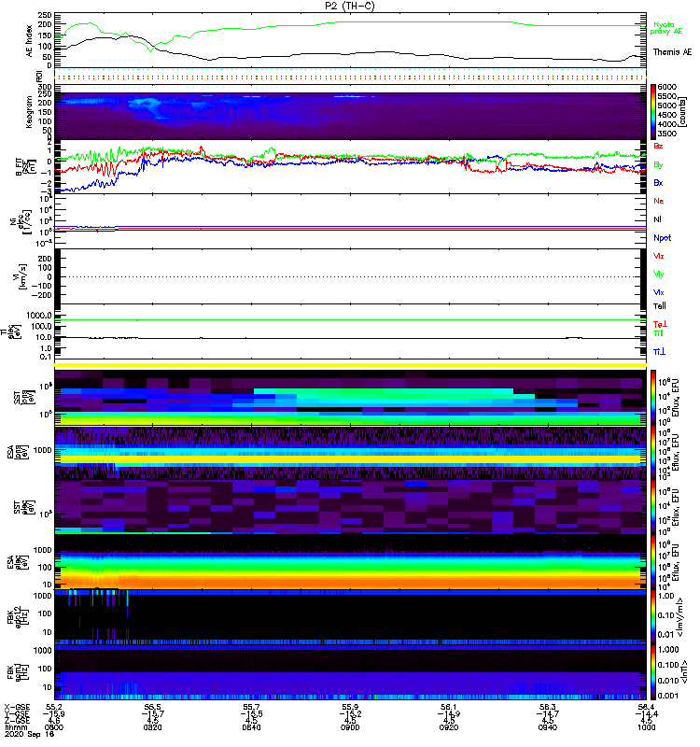Click the '0920' time tick label
Screen dimensions: 700x747
[449, 727]
